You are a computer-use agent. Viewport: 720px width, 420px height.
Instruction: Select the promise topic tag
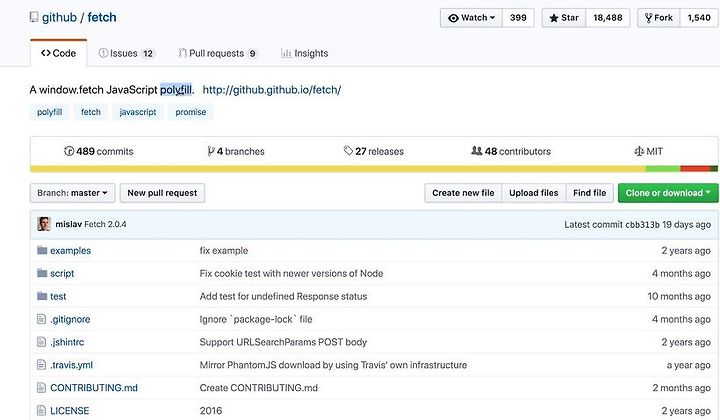click(191, 112)
